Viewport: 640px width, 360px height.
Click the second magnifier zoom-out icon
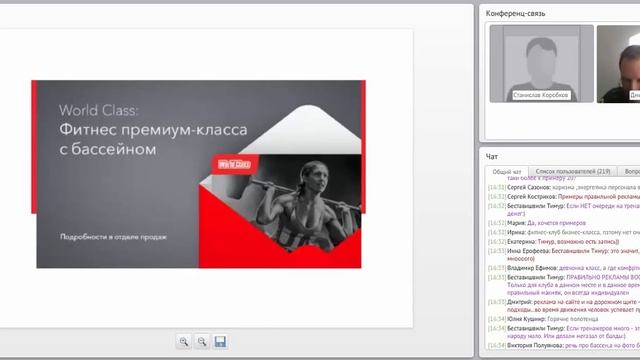202,342
